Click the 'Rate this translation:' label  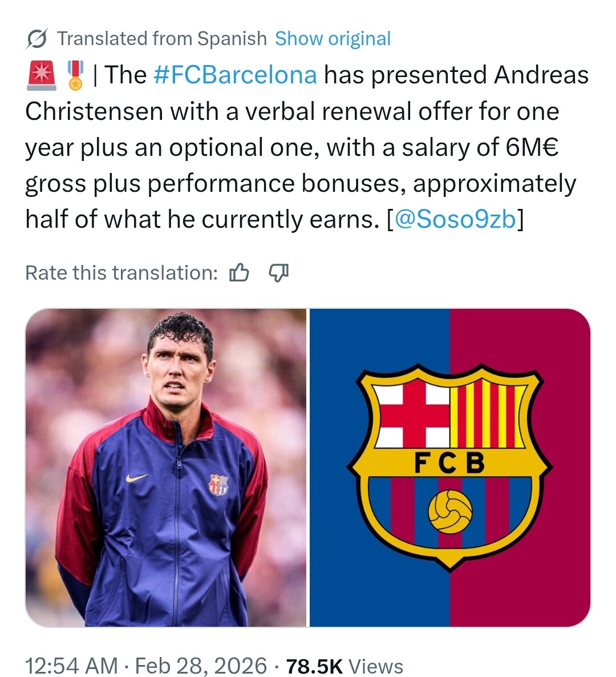click(x=121, y=273)
